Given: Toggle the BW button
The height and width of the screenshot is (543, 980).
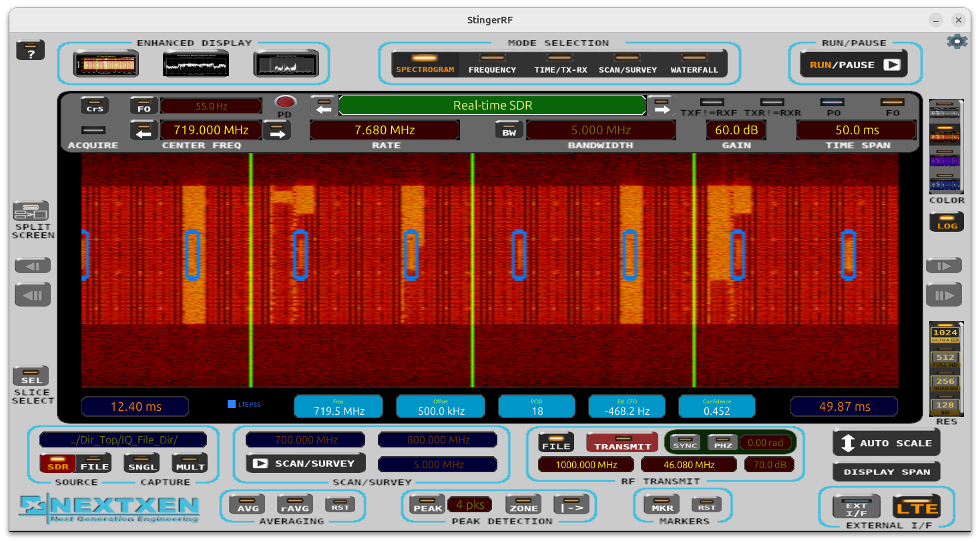Looking at the screenshot, I should click(x=509, y=130).
